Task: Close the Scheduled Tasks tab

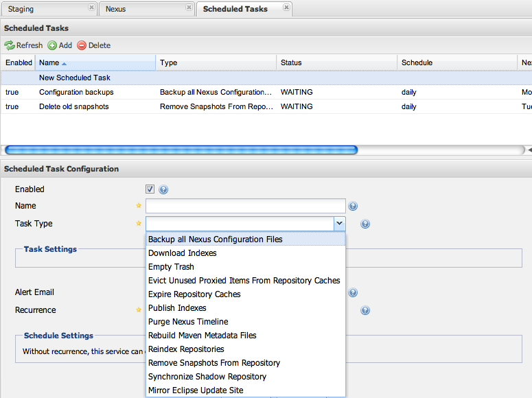Action: (x=286, y=8)
